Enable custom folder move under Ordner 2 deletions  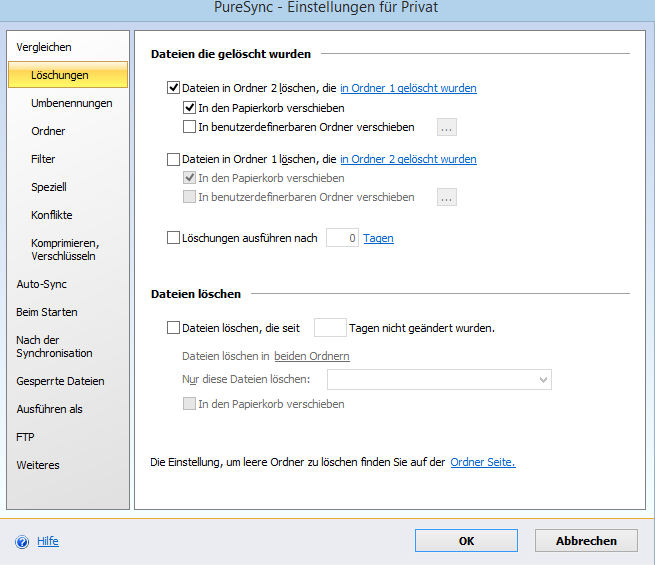[x=189, y=127]
